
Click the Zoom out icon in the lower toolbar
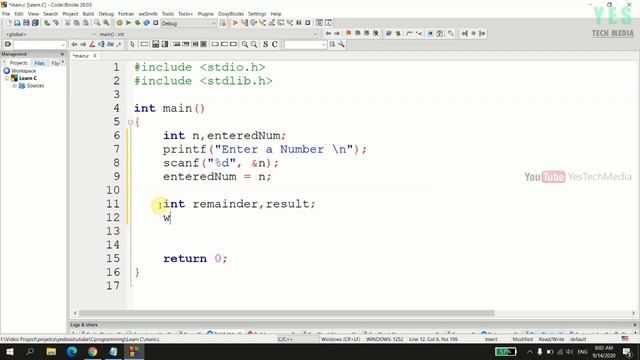254,44
